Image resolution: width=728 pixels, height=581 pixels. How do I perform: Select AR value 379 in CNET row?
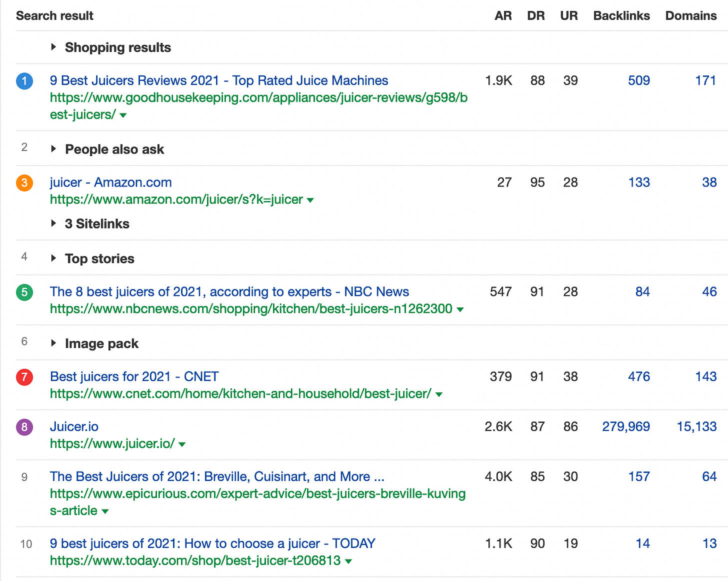501,376
